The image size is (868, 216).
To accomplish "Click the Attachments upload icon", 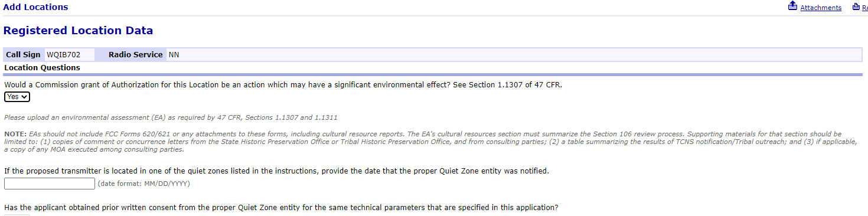I will click(x=792, y=6).
